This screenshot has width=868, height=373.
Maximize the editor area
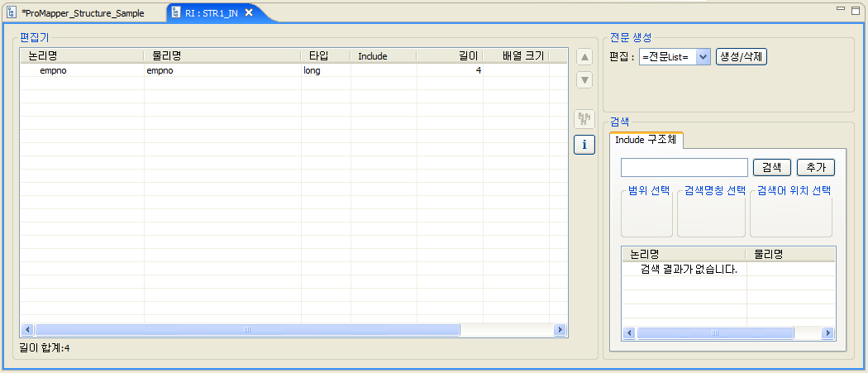(x=856, y=9)
